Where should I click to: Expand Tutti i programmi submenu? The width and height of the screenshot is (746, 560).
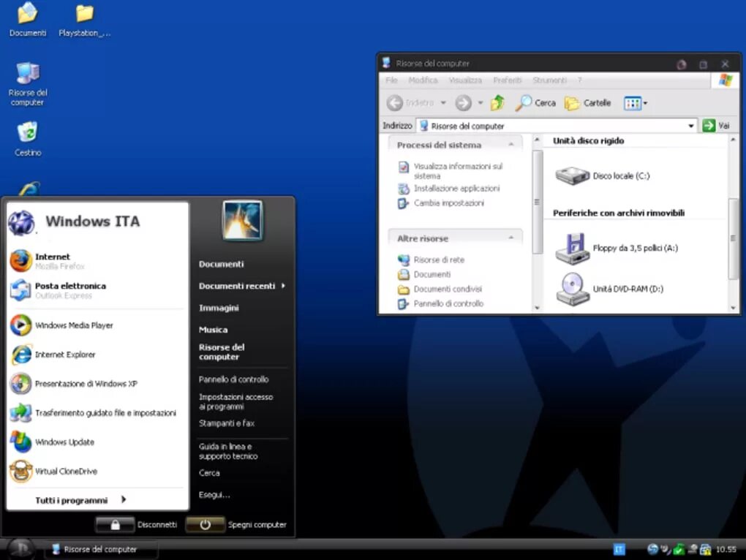tap(73, 500)
